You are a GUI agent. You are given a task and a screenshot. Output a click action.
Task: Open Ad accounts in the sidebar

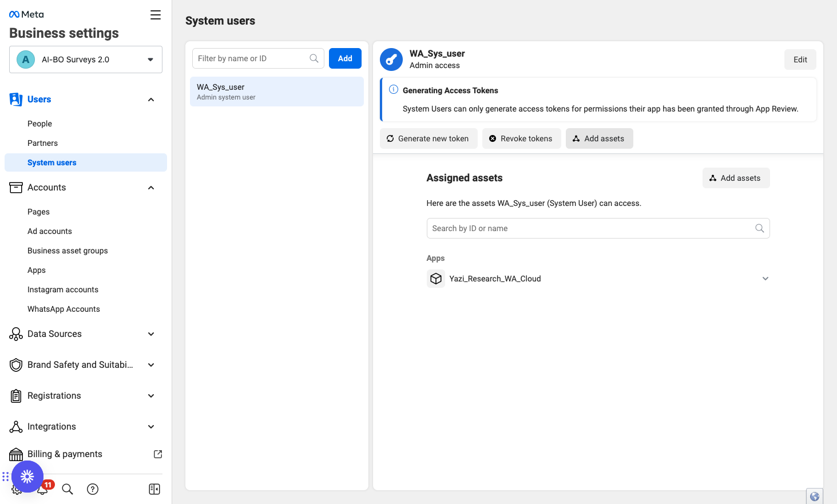[50, 231]
